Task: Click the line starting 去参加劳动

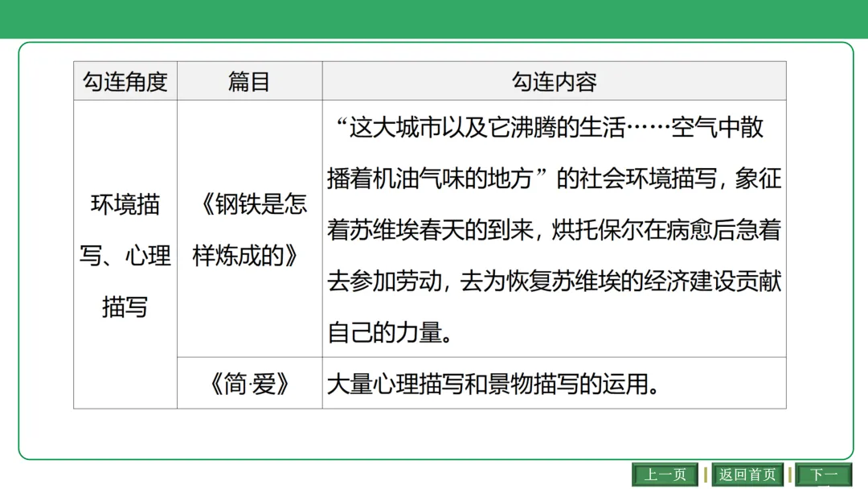Action: tap(554, 281)
